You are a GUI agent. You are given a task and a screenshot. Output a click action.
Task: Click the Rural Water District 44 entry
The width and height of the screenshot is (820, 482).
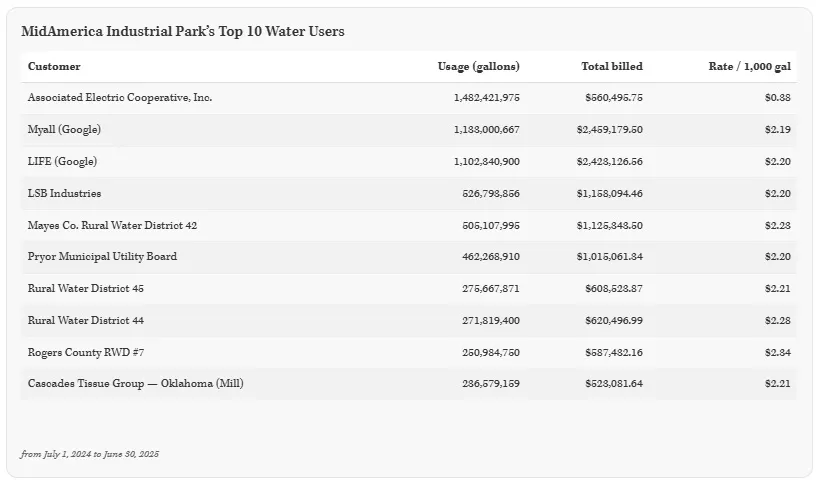point(85,321)
